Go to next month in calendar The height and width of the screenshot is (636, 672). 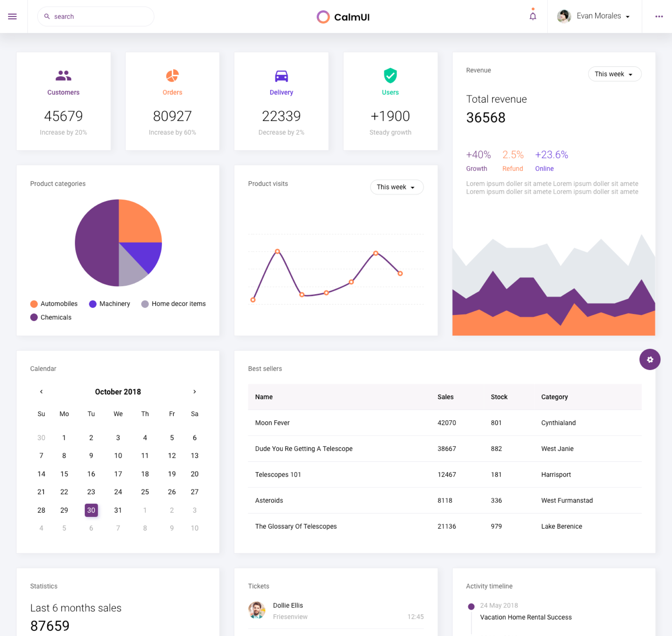tap(195, 392)
